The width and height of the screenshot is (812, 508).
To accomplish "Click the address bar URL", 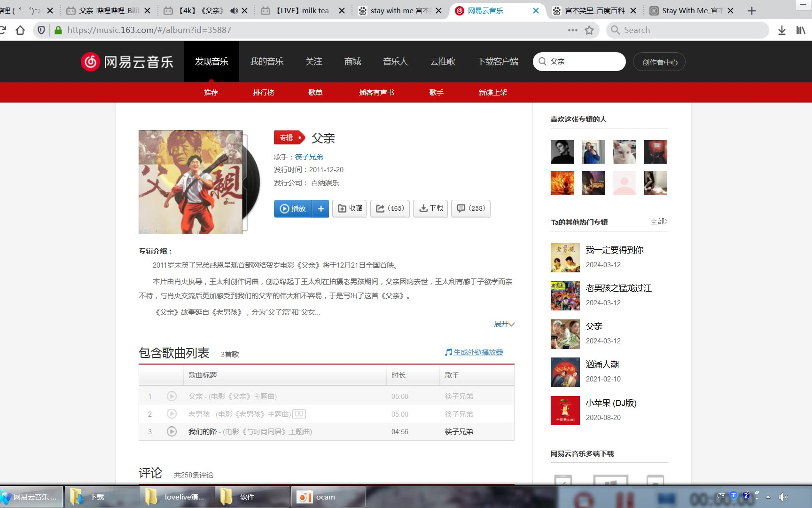I will coord(149,30).
